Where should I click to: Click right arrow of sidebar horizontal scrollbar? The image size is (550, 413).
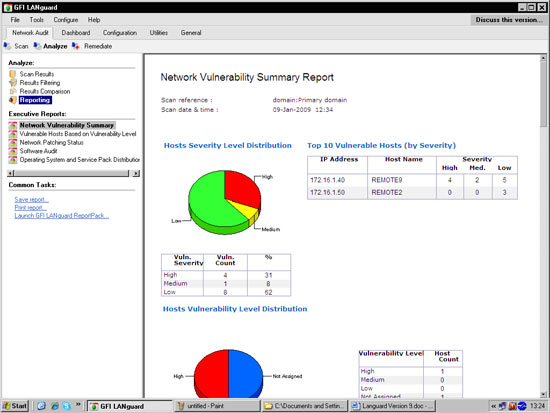[x=136, y=173]
